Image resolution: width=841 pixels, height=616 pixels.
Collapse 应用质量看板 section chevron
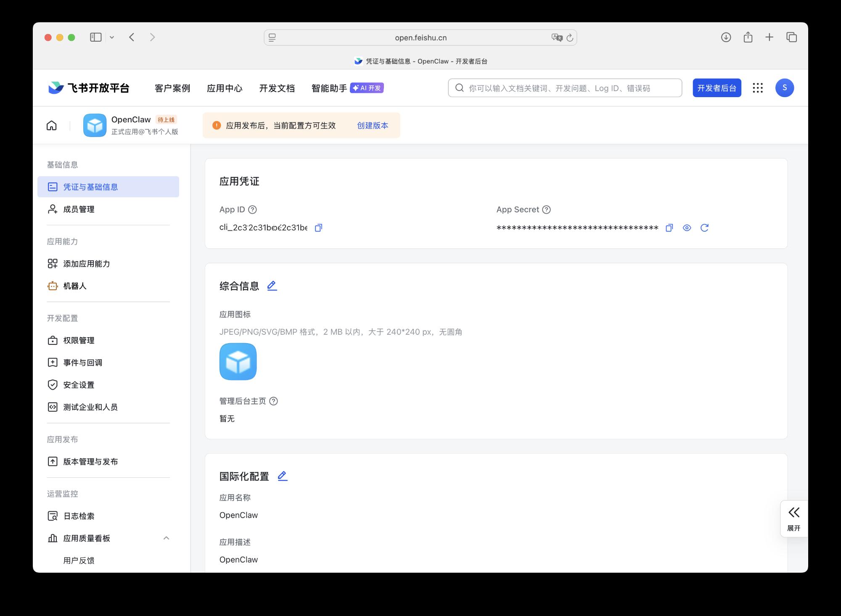point(166,538)
